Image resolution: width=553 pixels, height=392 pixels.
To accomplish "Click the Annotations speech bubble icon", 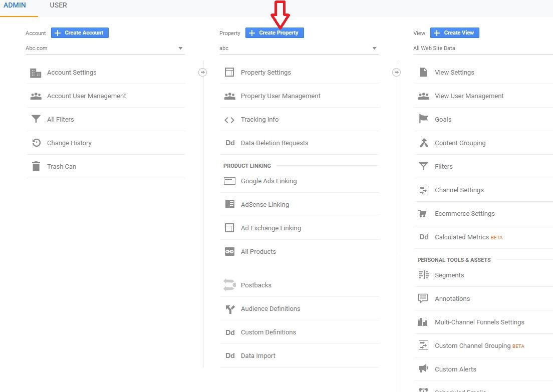I will 423,299.
